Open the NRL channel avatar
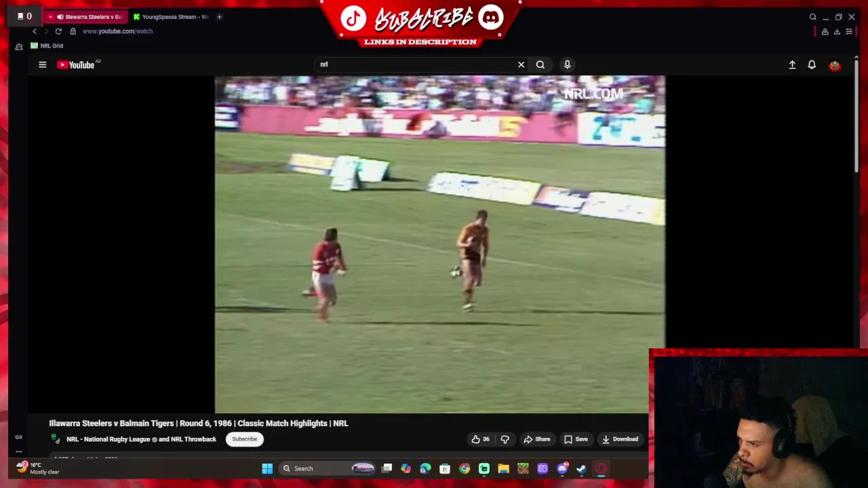This screenshot has width=868, height=488. (x=56, y=439)
